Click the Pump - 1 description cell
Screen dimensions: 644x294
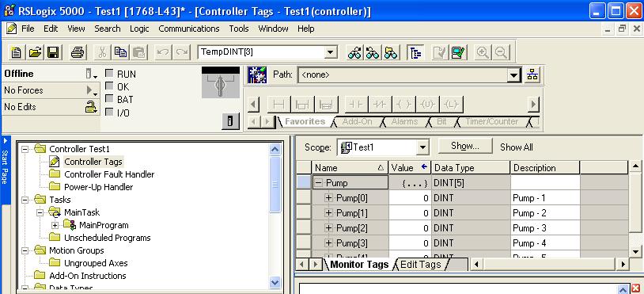[545, 198]
